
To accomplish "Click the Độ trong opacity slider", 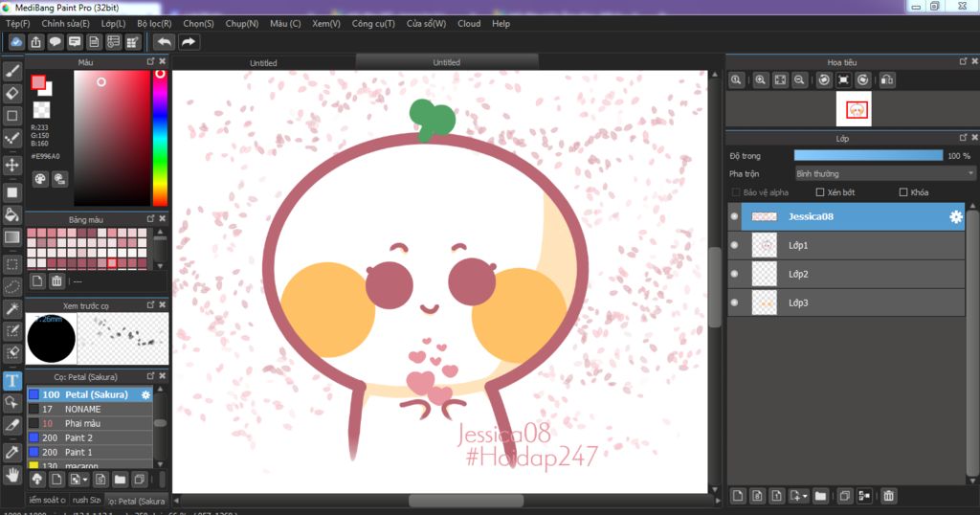I will [868, 156].
